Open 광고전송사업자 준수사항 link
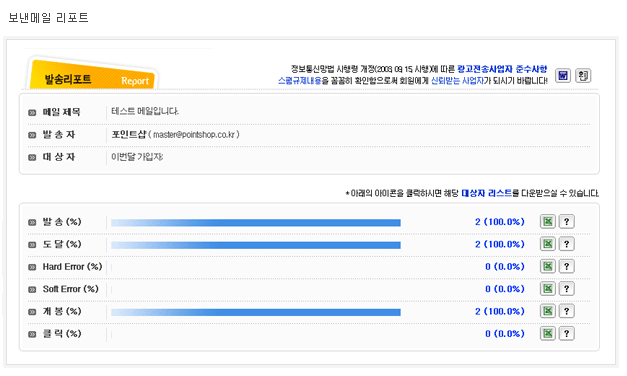Screen dimensions: 627x376 pos(502,69)
